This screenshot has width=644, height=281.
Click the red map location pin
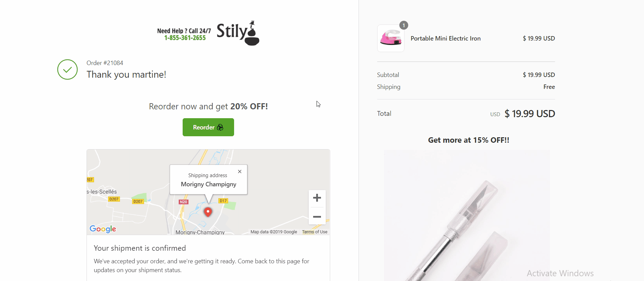[208, 212]
